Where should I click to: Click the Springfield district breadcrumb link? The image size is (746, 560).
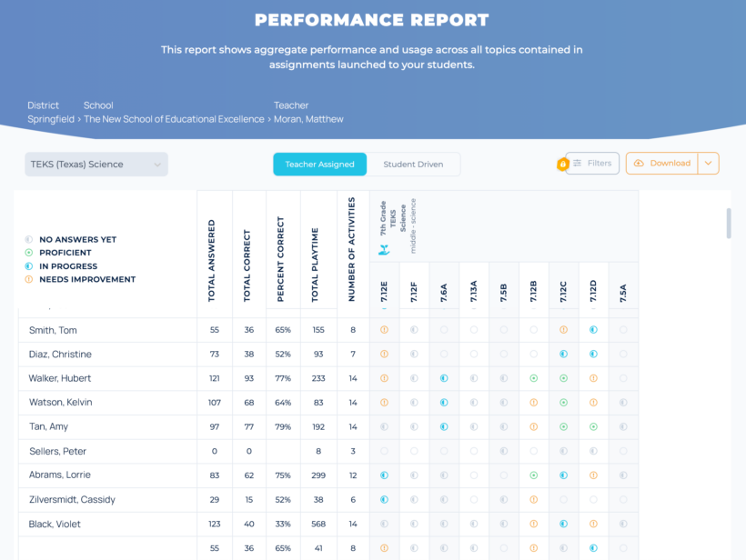(50, 119)
